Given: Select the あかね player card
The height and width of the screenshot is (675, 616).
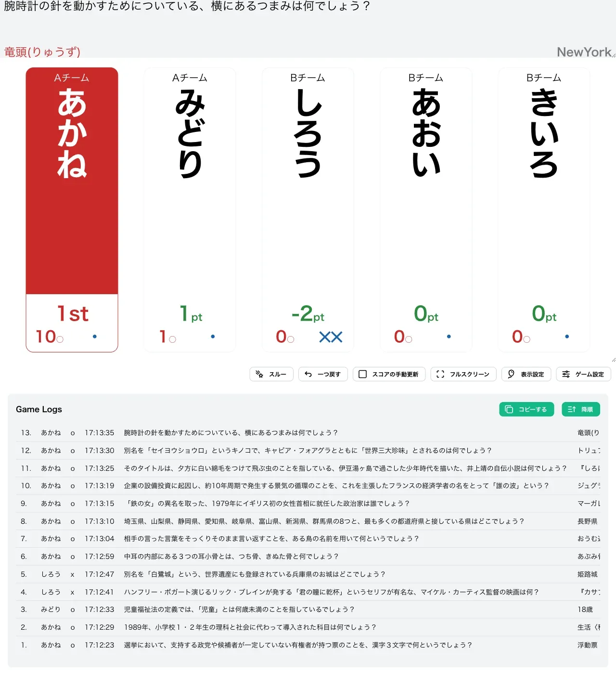Looking at the screenshot, I should click(x=72, y=209).
